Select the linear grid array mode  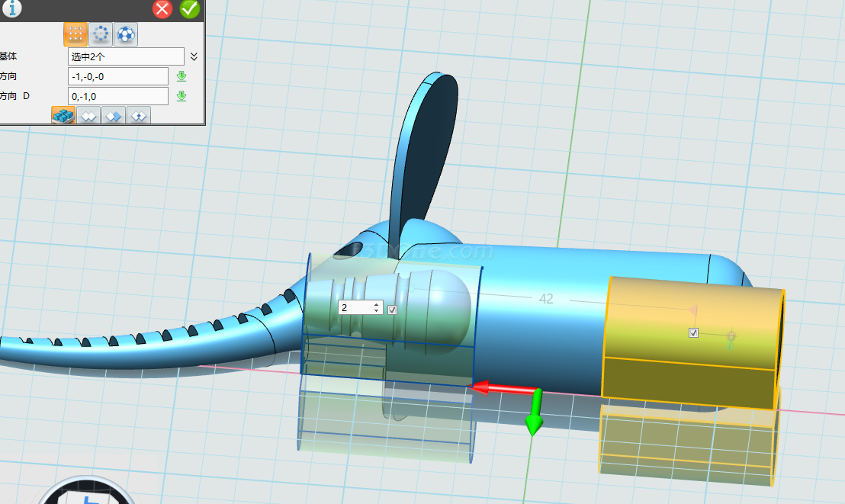(75, 34)
